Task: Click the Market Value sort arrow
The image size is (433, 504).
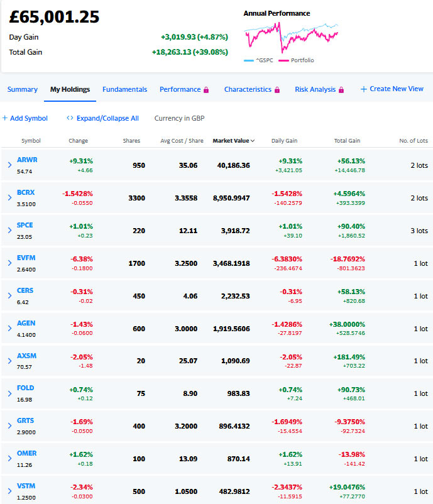Action: coord(253,141)
